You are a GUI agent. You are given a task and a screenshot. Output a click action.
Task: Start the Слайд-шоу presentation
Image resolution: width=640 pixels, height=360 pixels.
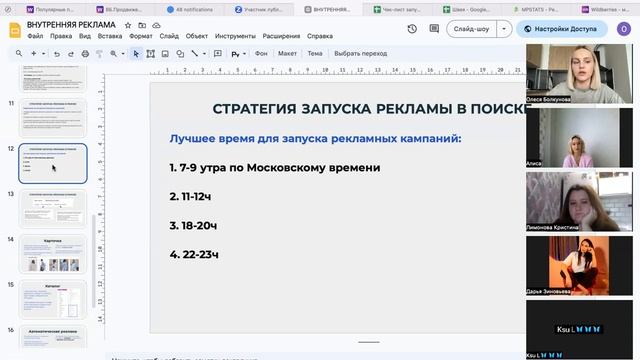click(x=471, y=29)
